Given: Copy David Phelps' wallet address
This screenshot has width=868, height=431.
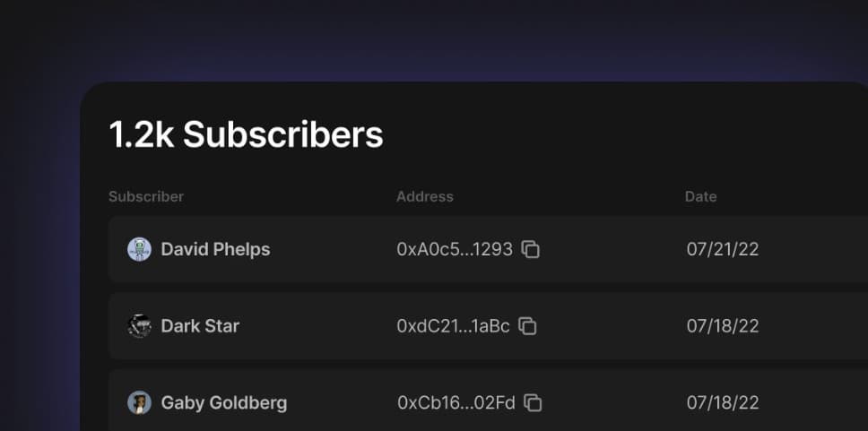Looking at the screenshot, I should point(531,249).
